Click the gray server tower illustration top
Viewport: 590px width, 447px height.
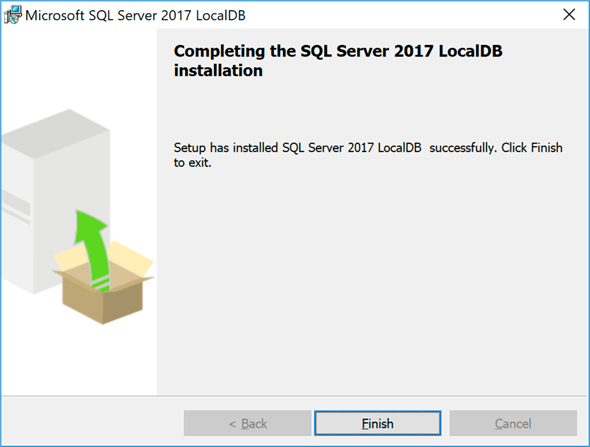56,134
